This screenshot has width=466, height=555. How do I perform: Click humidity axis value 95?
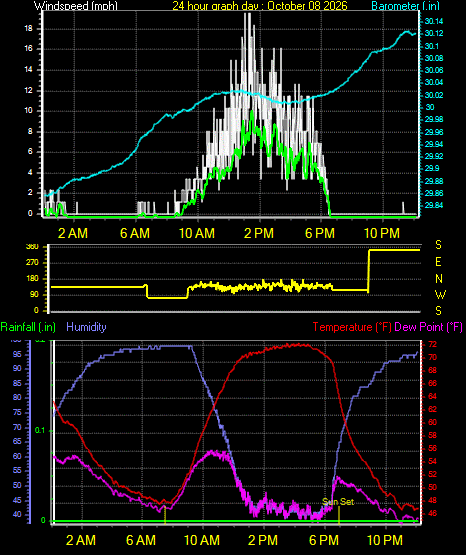click(17, 354)
